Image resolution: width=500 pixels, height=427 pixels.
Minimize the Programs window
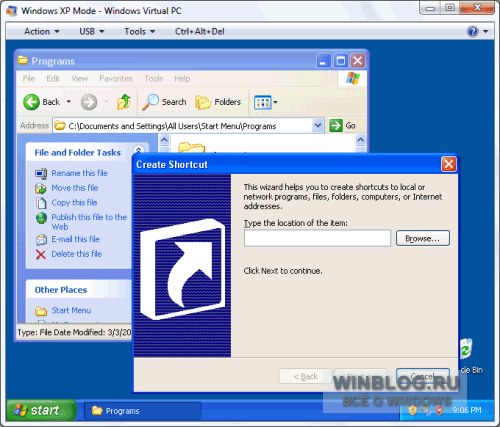pos(323,61)
